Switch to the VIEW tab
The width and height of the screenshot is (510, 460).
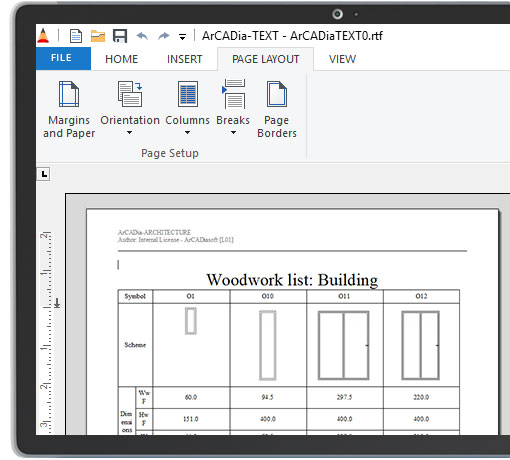(342, 59)
